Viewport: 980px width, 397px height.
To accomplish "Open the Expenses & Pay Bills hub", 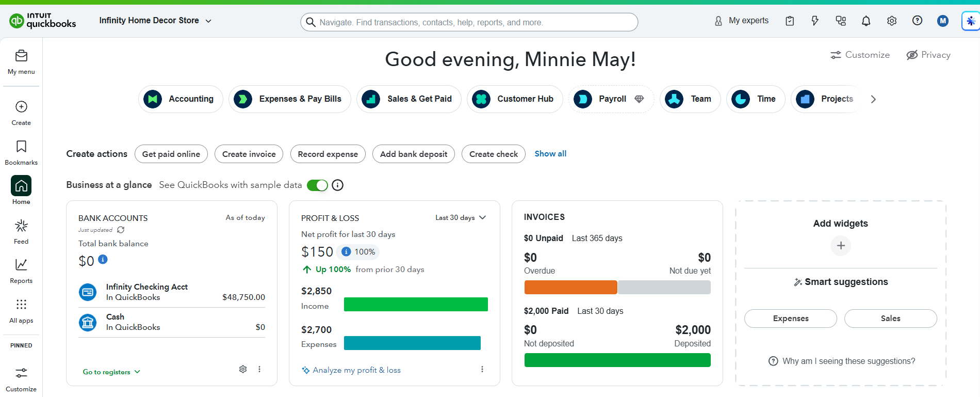I will coord(290,99).
